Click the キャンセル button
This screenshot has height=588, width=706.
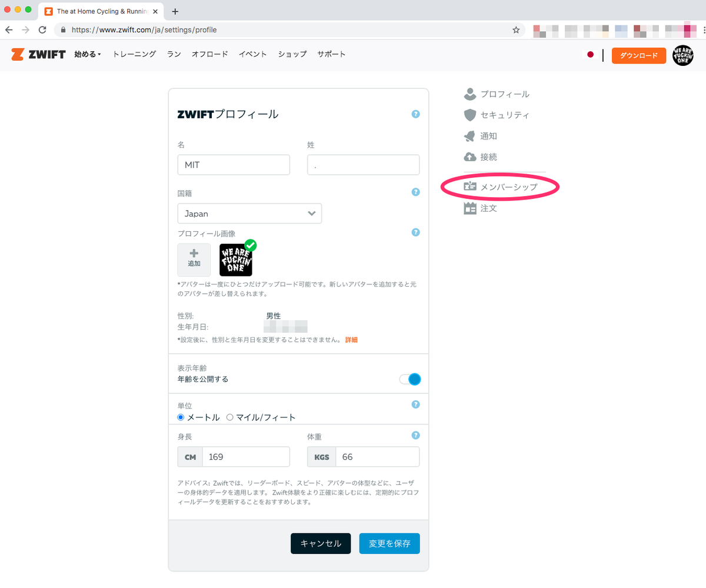(x=321, y=543)
